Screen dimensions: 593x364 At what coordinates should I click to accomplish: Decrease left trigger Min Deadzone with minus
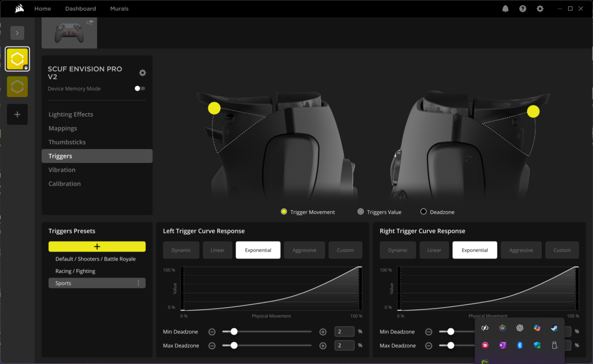212,332
